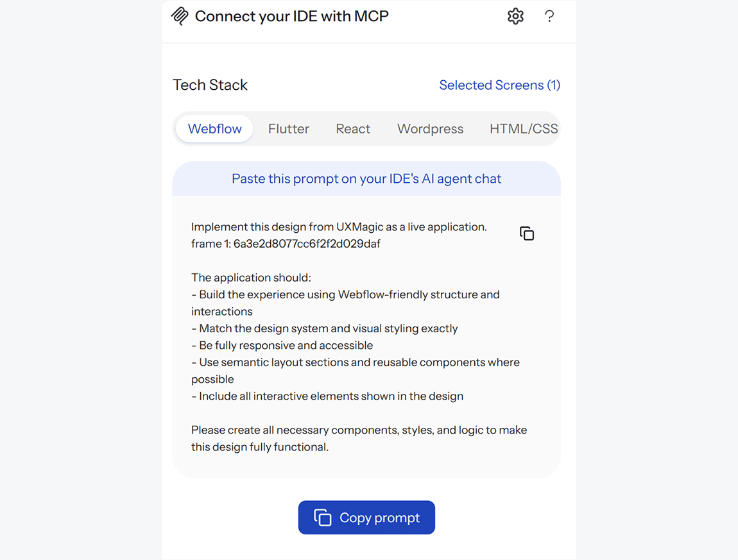Viewport: 738px width, 560px height.
Task: Select the Webflow tech stack tab
Action: pos(214,128)
